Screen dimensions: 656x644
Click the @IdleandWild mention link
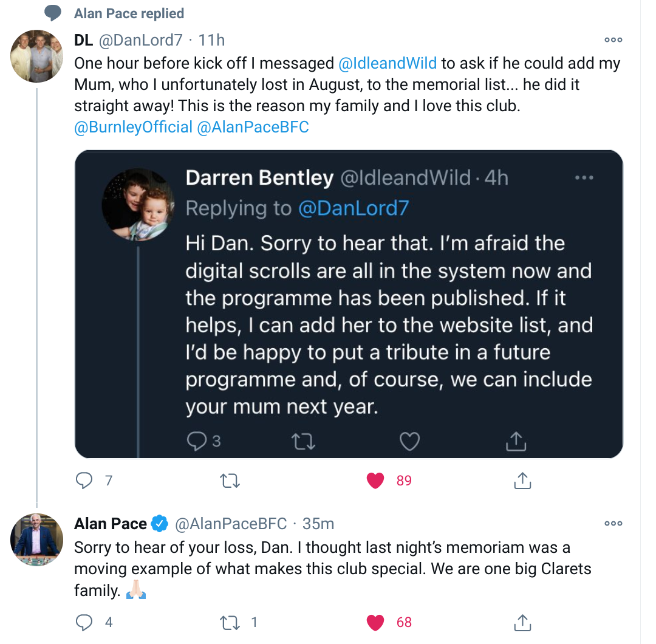click(388, 63)
